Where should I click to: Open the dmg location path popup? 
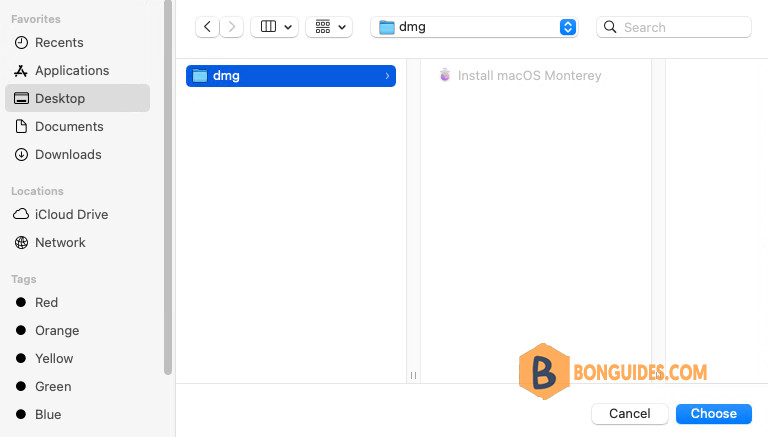coord(474,27)
